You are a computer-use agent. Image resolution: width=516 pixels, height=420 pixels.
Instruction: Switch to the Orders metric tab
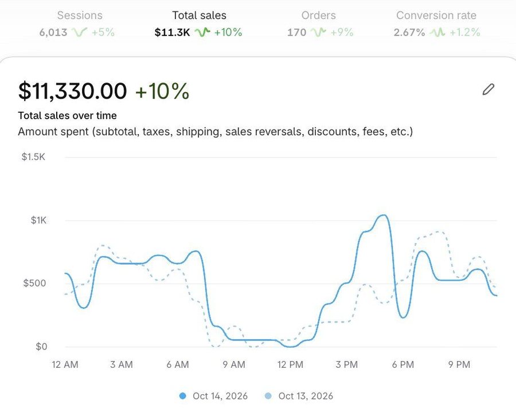click(x=320, y=23)
